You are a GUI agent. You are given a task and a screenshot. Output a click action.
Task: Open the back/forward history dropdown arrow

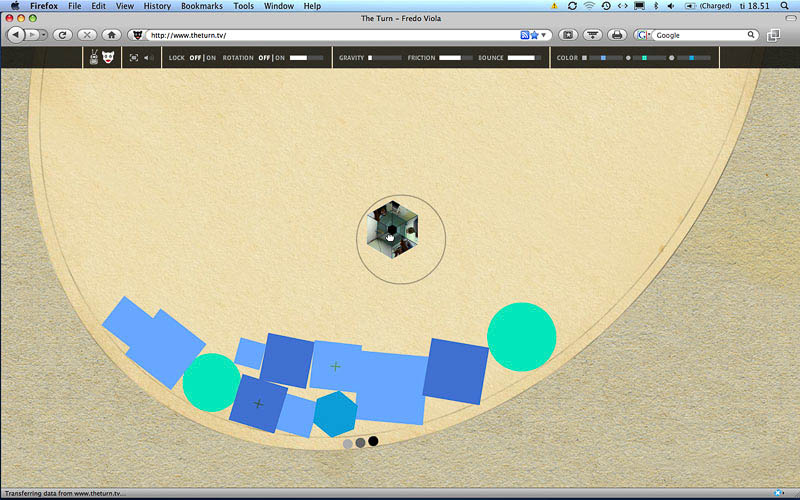(43, 35)
